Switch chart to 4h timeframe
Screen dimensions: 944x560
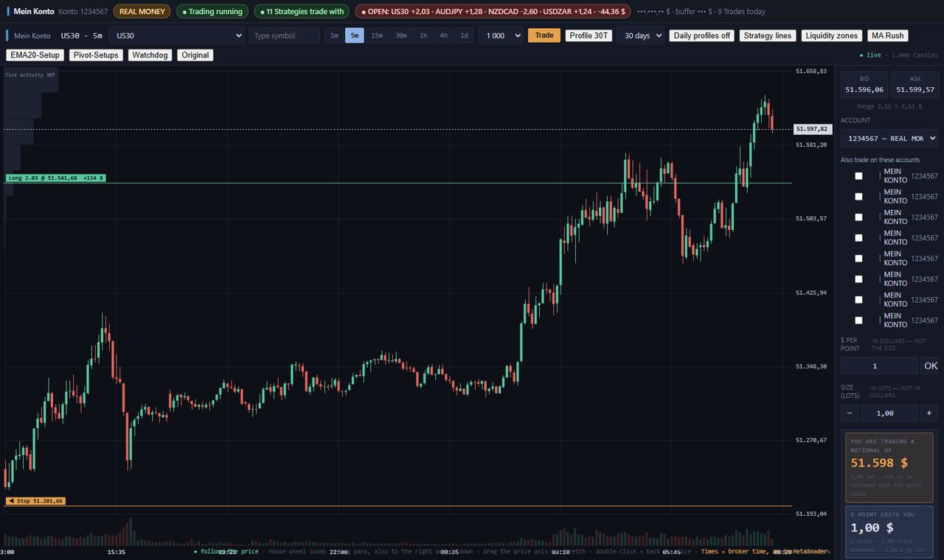(x=443, y=35)
